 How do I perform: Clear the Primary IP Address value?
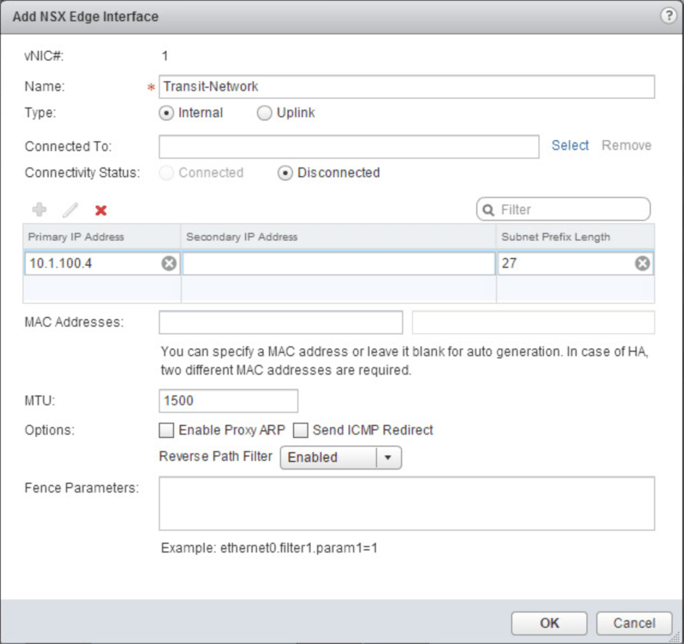tap(169, 264)
